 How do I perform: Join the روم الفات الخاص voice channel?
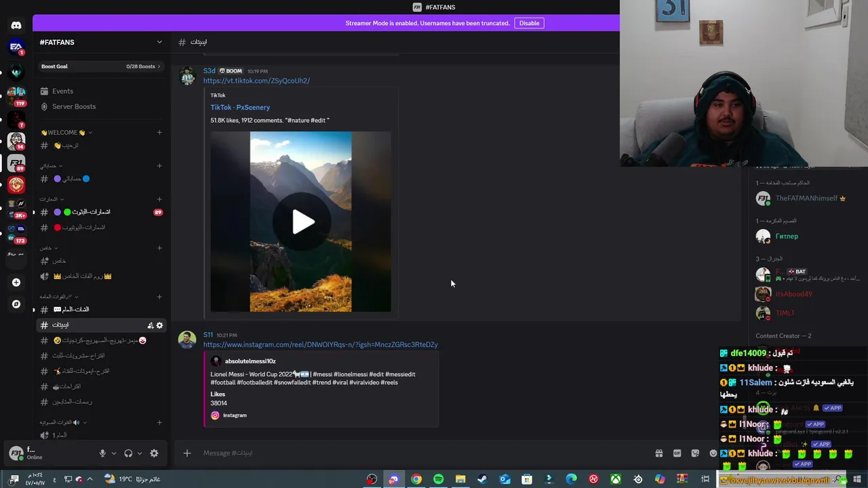tap(101, 277)
